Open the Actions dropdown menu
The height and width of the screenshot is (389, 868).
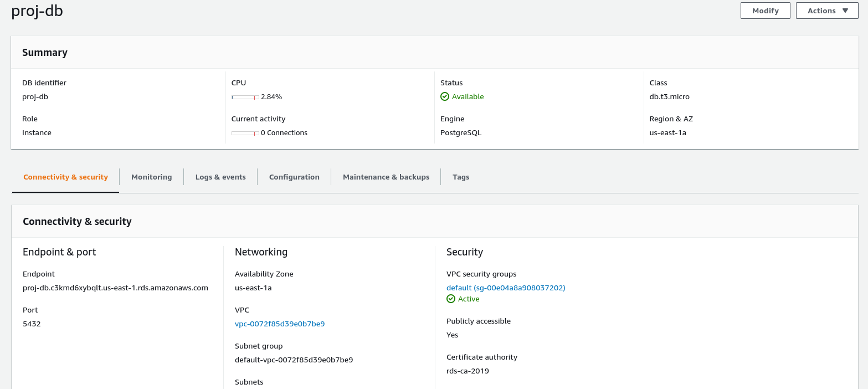[x=826, y=11]
